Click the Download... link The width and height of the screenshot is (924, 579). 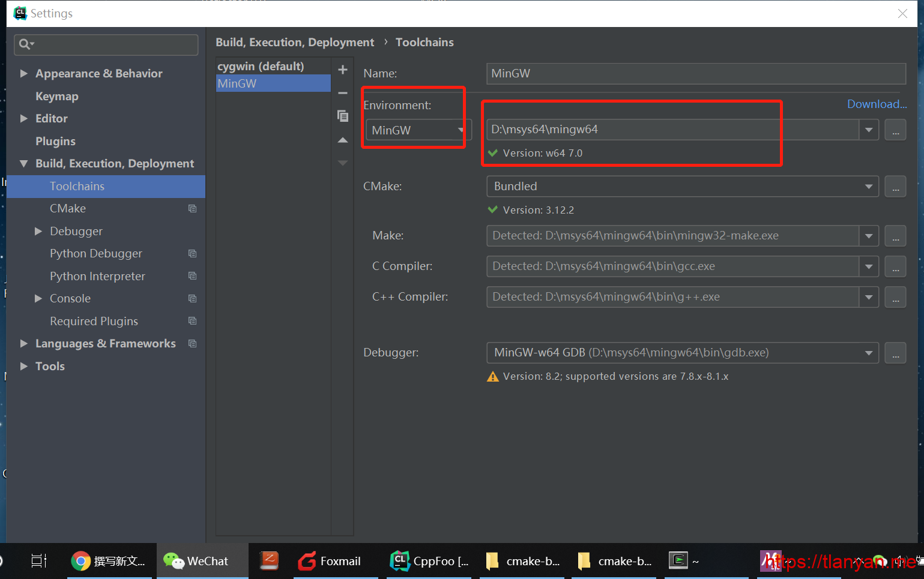[x=877, y=104]
